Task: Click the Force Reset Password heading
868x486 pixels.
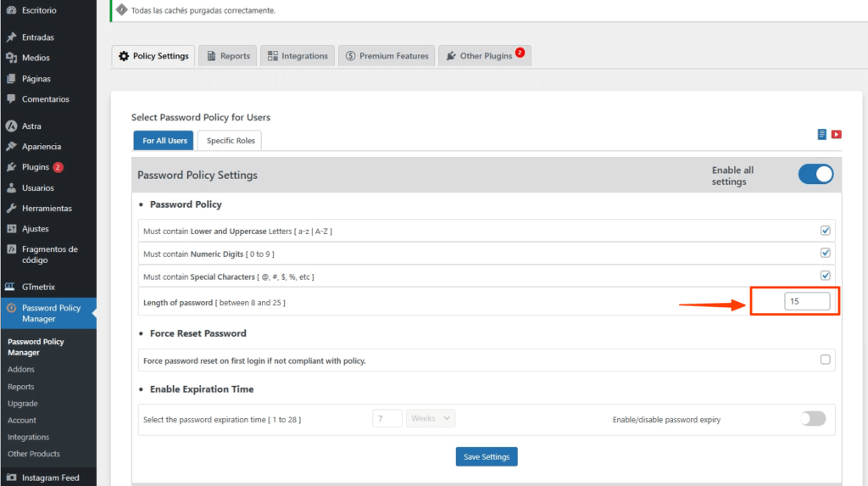Action: pyautogui.click(x=198, y=333)
